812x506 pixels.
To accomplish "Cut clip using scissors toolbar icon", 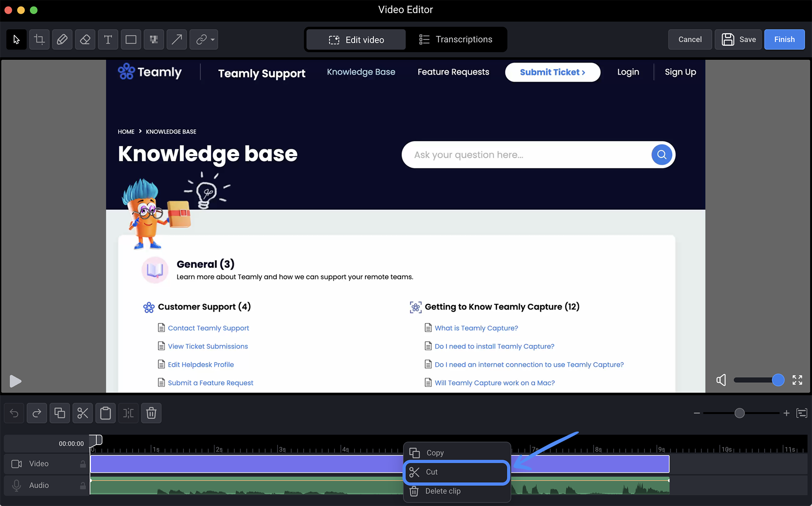I will 83,413.
